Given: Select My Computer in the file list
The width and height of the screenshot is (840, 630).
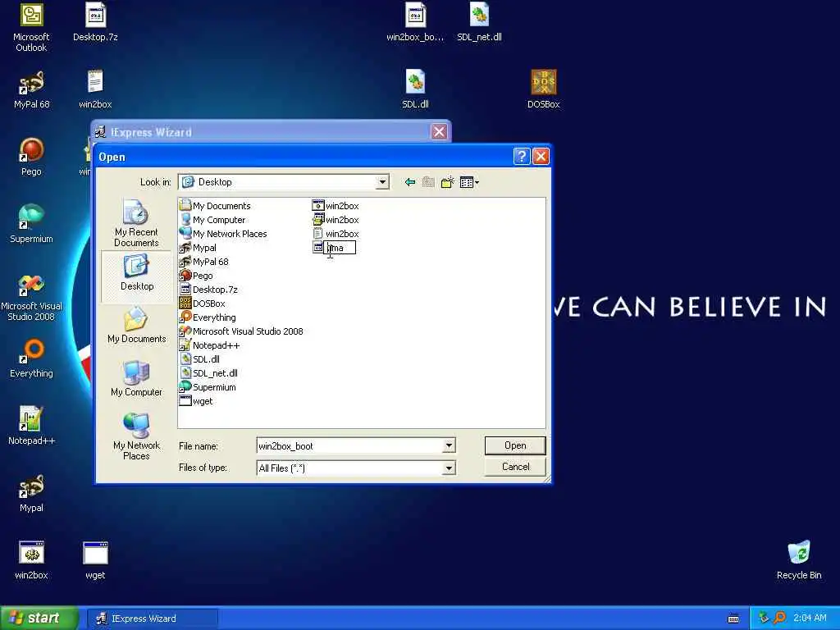Looking at the screenshot, I should point(212,220).
